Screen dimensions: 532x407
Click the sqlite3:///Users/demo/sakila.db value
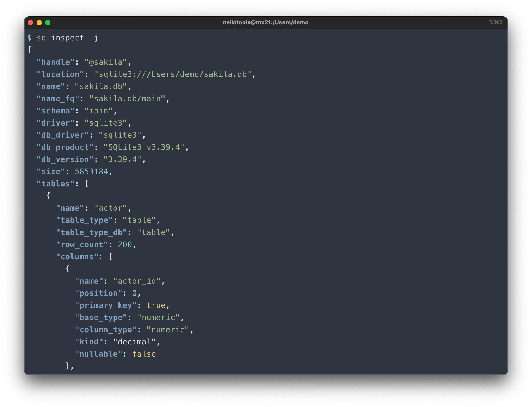pyautogui.click(x=173, y=74)
